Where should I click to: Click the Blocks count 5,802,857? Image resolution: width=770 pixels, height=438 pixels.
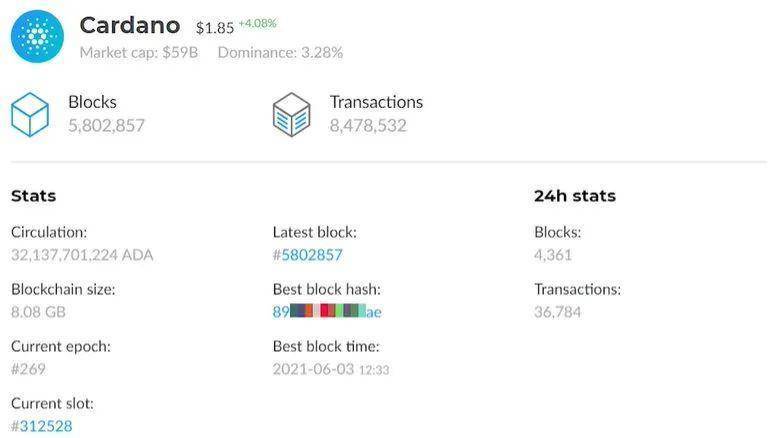(x=107, y=126)
